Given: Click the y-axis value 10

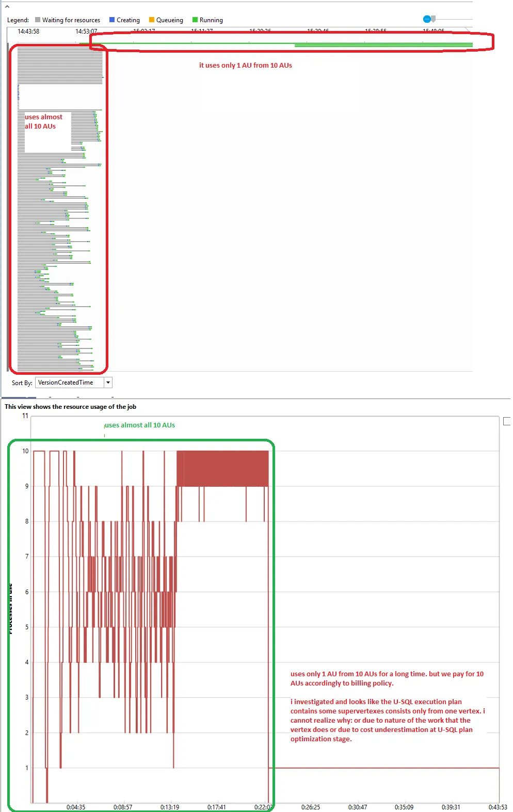Looking at the screenshot, I should tap(25, 451).
